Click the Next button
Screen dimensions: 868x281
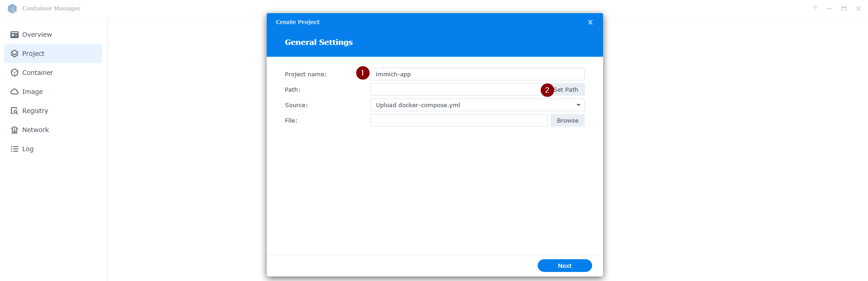564,266
